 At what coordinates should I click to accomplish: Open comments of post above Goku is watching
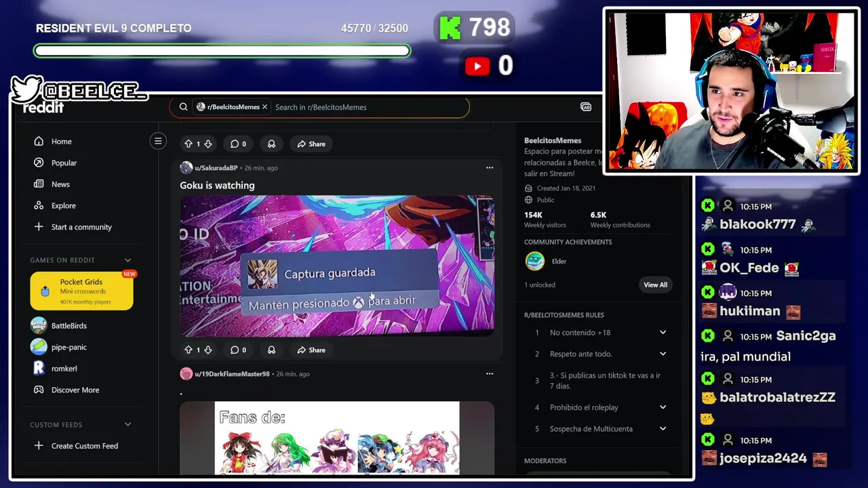coord(238,144)
